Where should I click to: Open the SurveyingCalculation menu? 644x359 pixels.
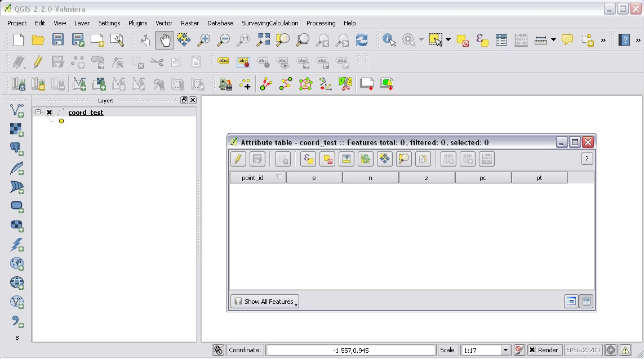[x=270, y=23]
